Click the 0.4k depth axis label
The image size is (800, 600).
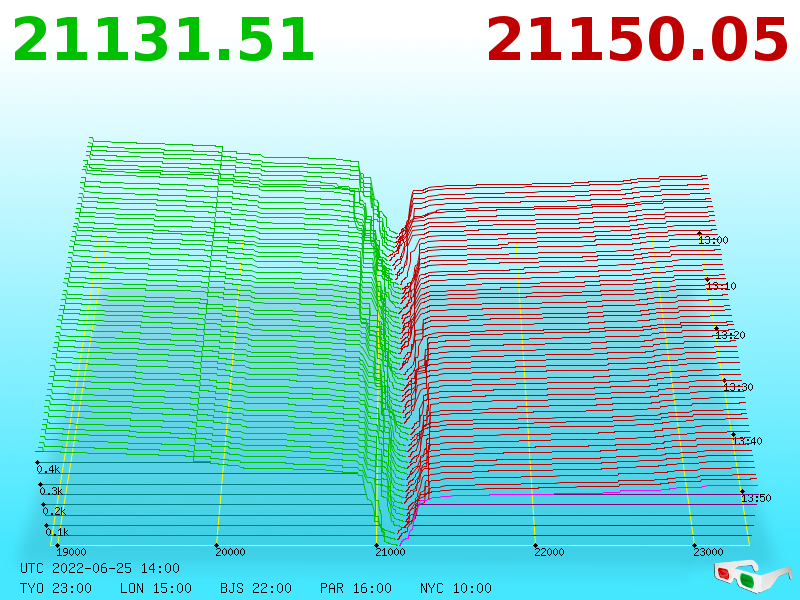pyautogui.click(x=48, y=469)
